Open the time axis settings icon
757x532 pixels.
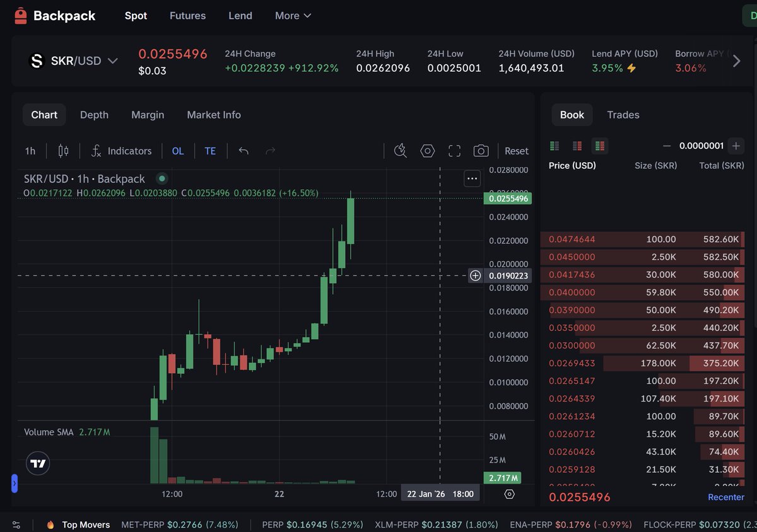(x=510, y=494)
